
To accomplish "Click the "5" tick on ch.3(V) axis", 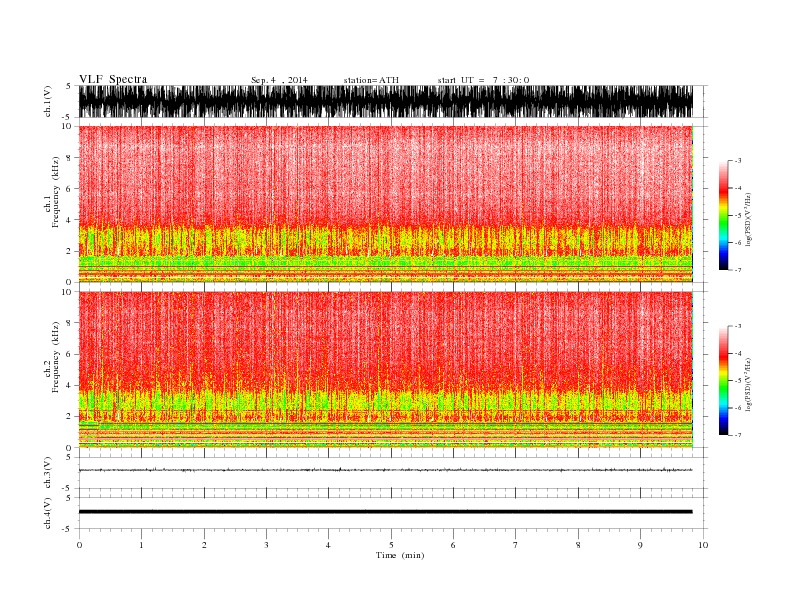I will point(68,457).
